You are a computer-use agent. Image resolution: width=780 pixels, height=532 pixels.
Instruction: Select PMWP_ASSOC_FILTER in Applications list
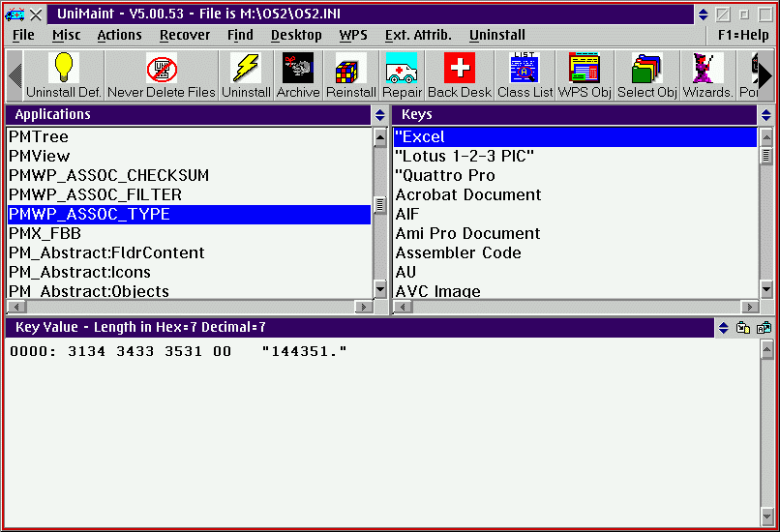point(189,194)
